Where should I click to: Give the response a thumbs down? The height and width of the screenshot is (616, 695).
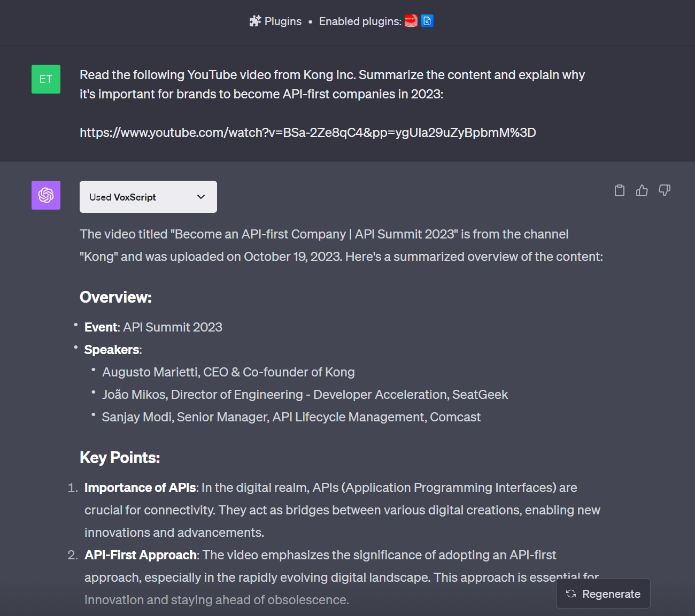coord(665,190)
